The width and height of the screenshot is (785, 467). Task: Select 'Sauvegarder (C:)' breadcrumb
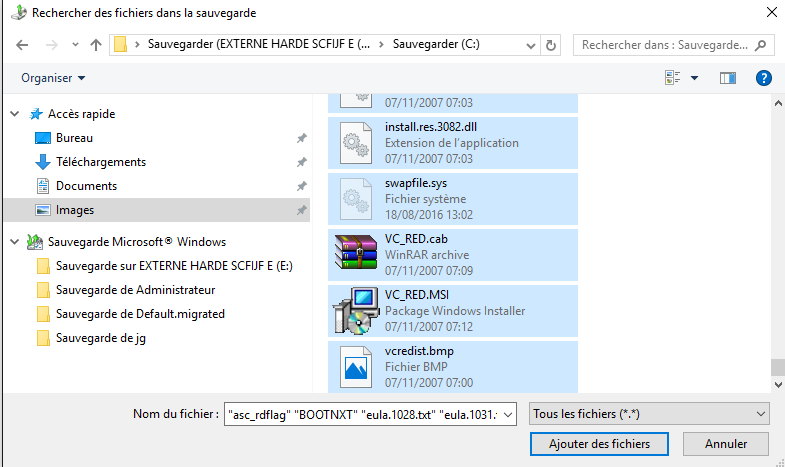coord(436,44)
